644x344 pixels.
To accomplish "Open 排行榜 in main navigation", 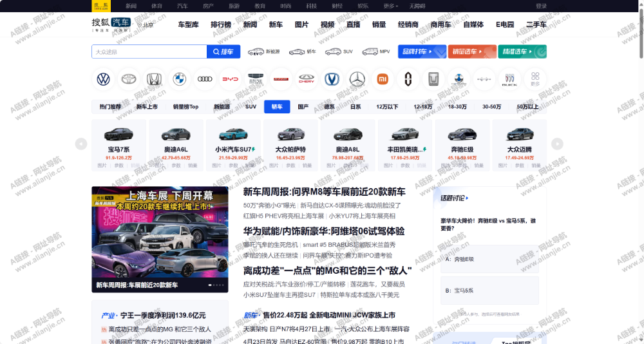I will point(221,24).
